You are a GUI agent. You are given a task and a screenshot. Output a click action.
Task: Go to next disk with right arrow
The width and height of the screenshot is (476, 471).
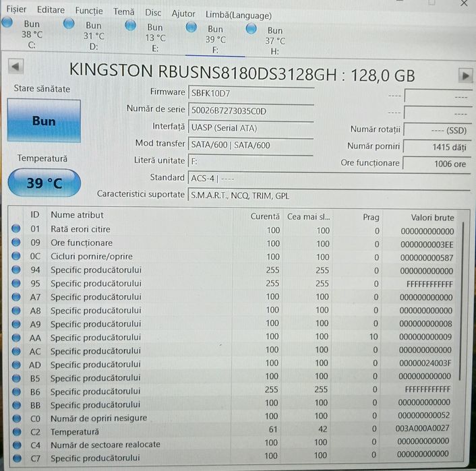(x=465, y=75)
